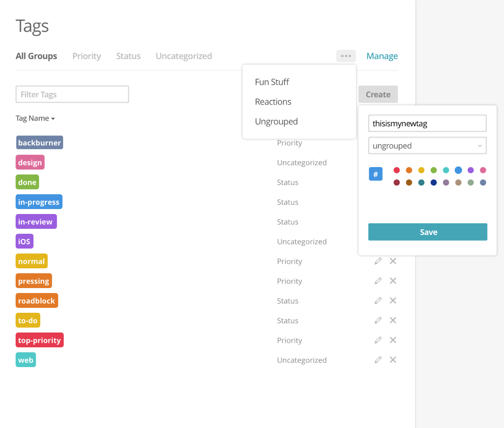
Task: Choose Reactions group in dropdown menu
Action: 273,102
